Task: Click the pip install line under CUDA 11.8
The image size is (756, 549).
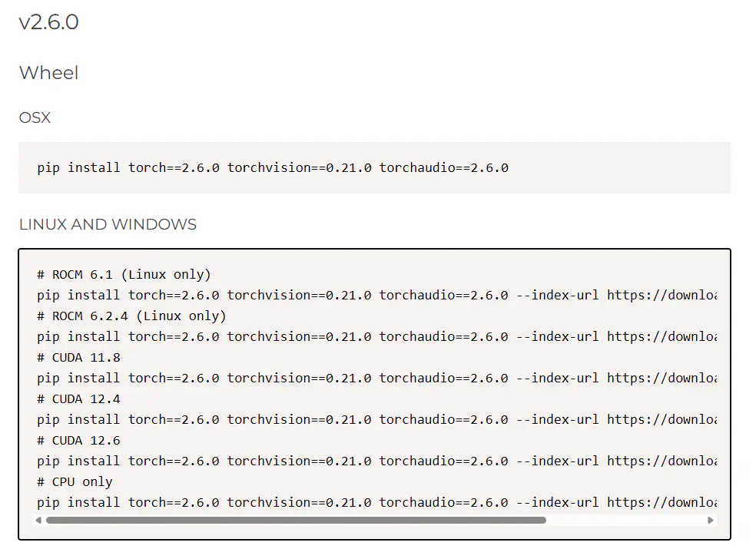Action: pyautogui.click(x=376, y=378)
